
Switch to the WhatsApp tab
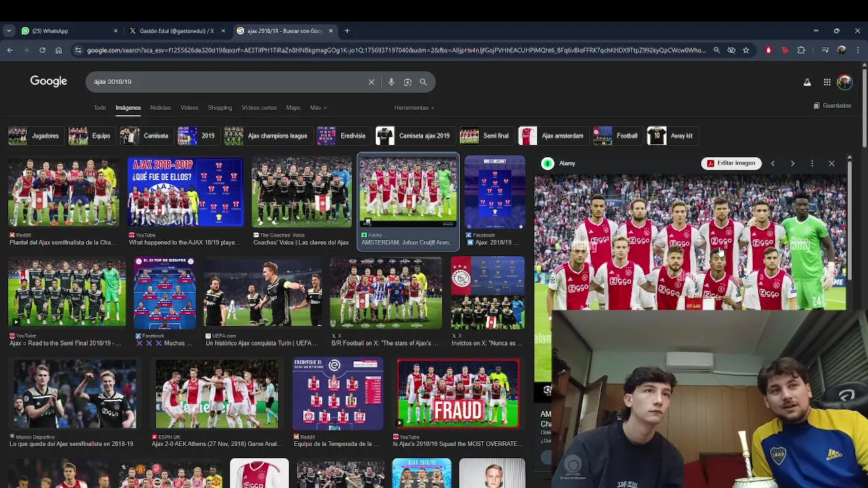(x=69, y=30)
